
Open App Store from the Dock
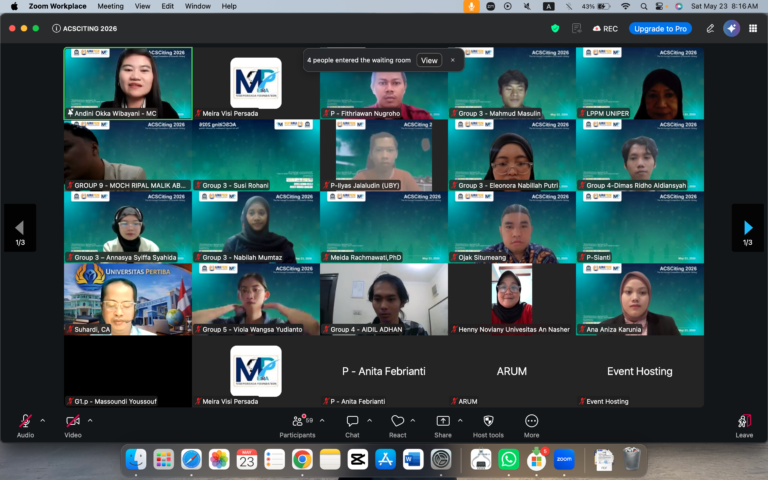pos(385,459)
